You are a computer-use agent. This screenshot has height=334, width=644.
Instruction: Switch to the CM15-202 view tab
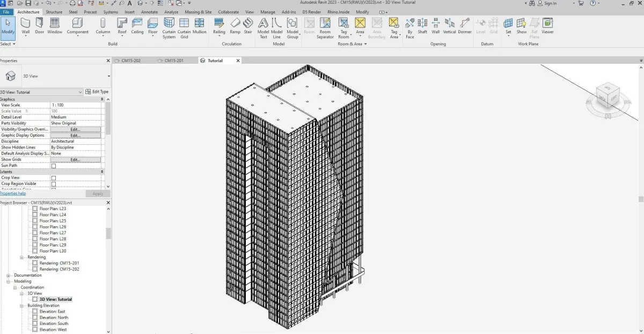131,61
